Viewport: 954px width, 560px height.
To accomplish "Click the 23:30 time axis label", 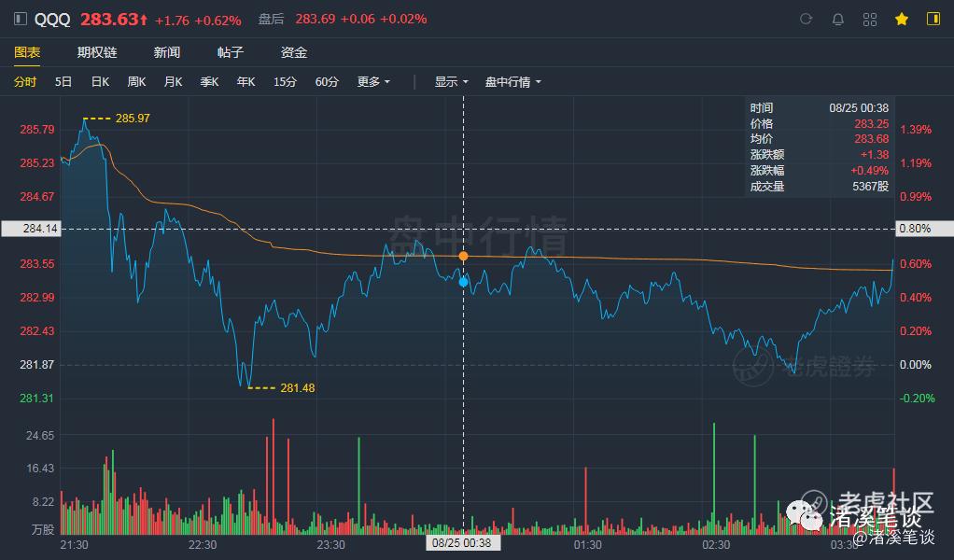I will click(330, 545).
